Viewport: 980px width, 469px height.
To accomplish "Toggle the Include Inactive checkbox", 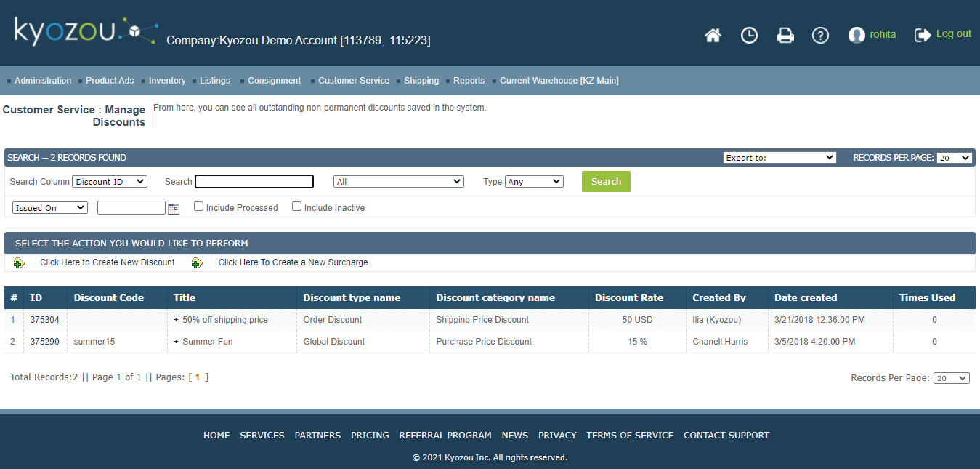I will (296, 207).
